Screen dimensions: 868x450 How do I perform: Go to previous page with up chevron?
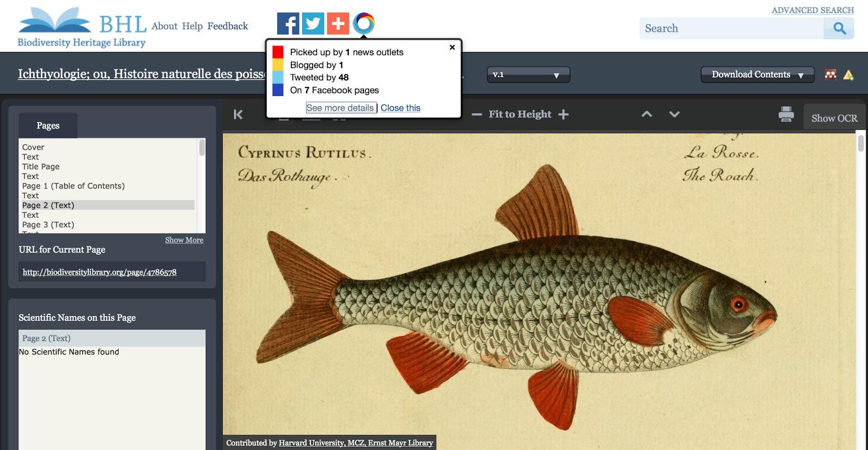[647, 114]
